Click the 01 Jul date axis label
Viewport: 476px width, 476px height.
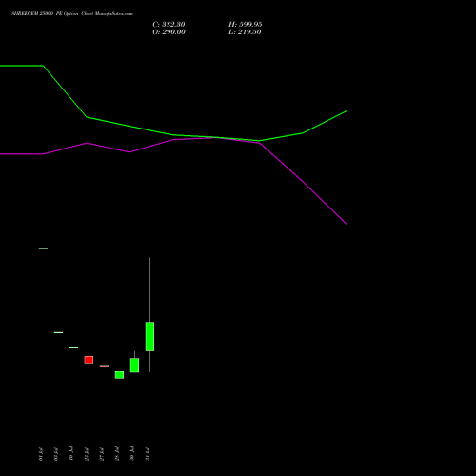(x=41, y=454)
